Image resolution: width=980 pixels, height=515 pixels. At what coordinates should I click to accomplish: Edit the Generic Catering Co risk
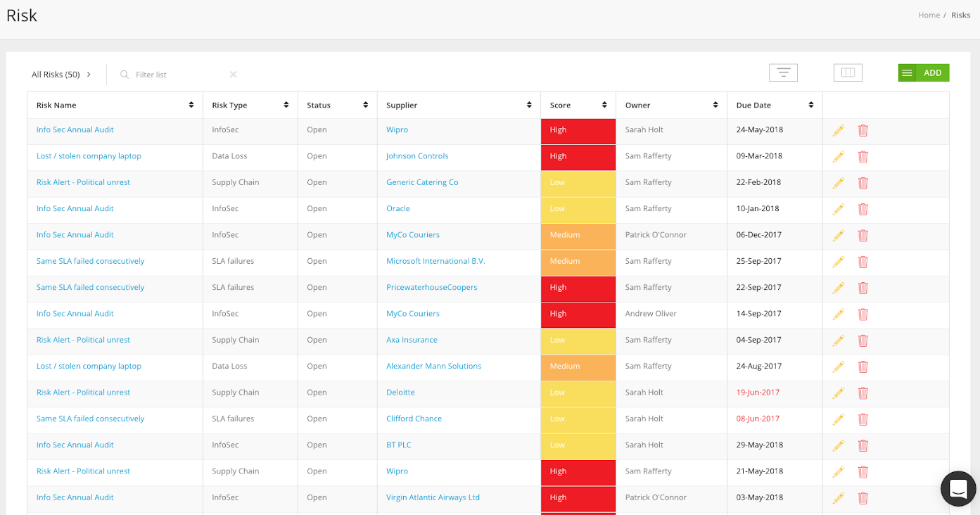tap(838, 183)
